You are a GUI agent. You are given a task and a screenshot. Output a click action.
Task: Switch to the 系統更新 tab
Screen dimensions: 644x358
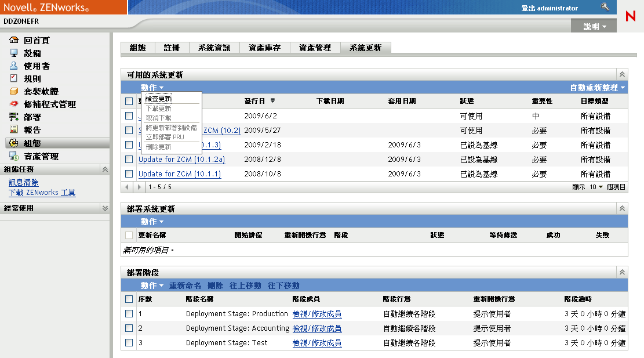(366, 48)
